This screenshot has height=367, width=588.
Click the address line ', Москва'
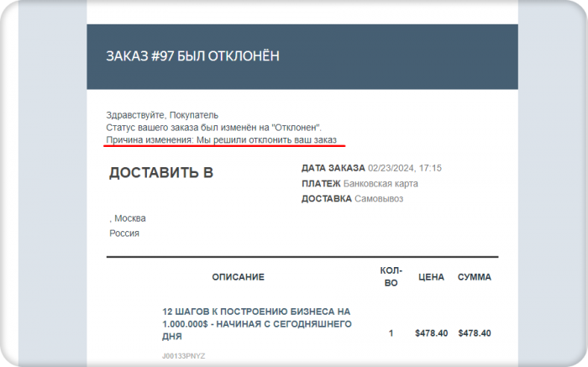128,218
